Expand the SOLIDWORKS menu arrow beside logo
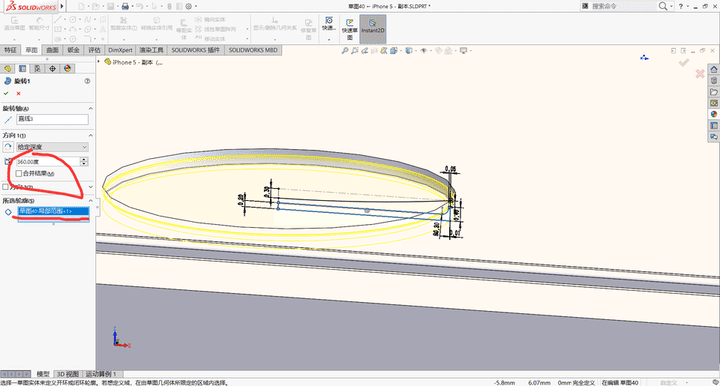720x386 pixels. [62, 6]
